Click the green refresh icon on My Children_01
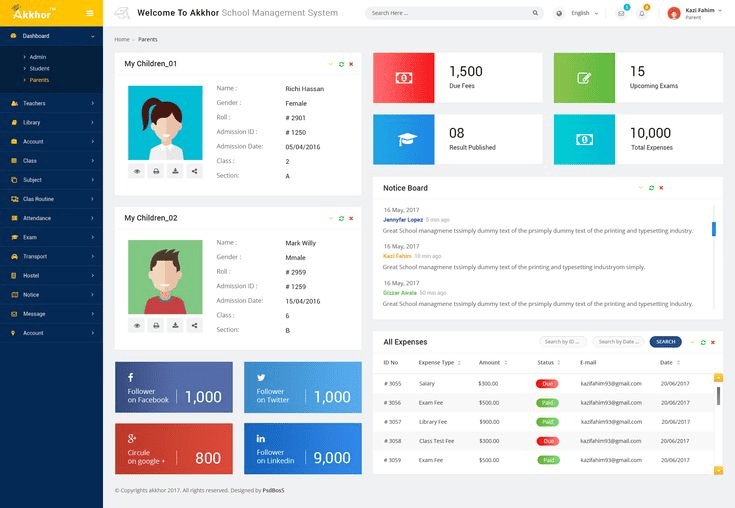This screenshot has width=735, height=508. coord(341,64)
